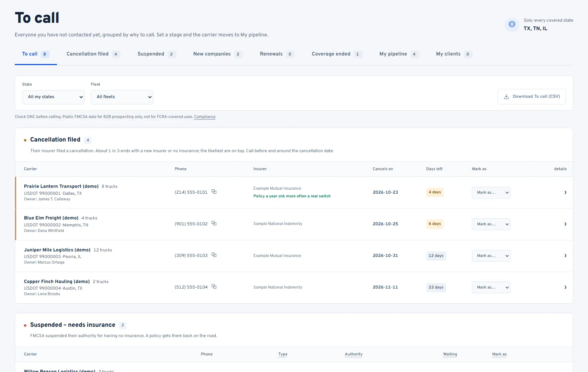The width and height of the screenshot is (588, 372).
Task: Copy phone number (309) 555-0103
Action: pyautogui.click(x=214, y=255)
